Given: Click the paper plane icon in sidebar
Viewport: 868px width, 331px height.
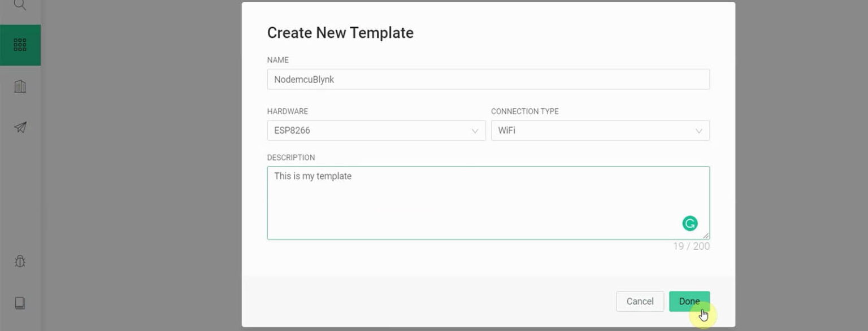Looking at the screenshot, I should (20, 128).
